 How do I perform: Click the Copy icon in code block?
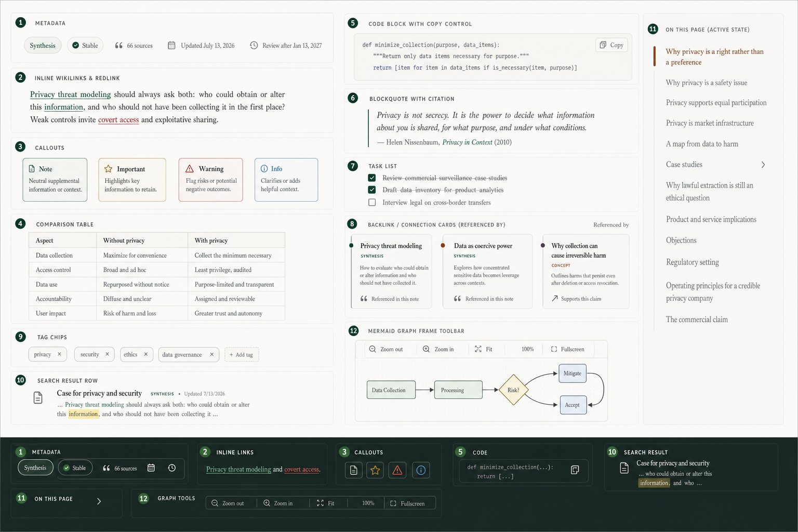tap(603, 45)
